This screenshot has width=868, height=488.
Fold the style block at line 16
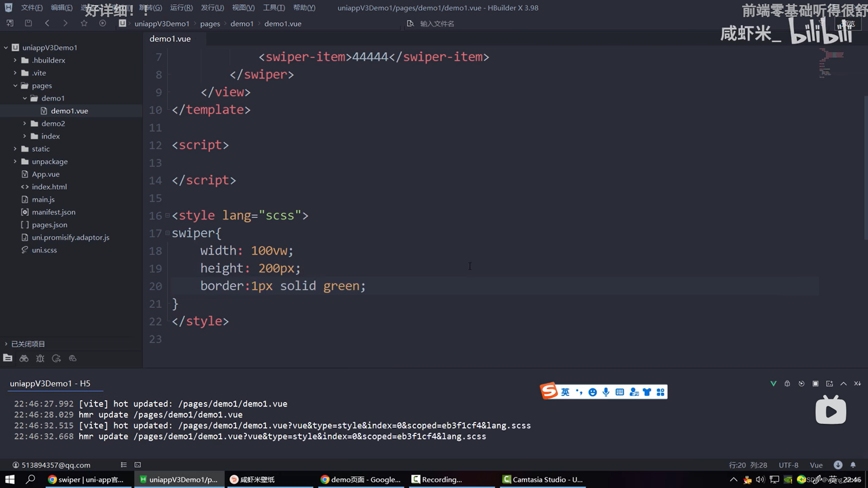[167, 216]
